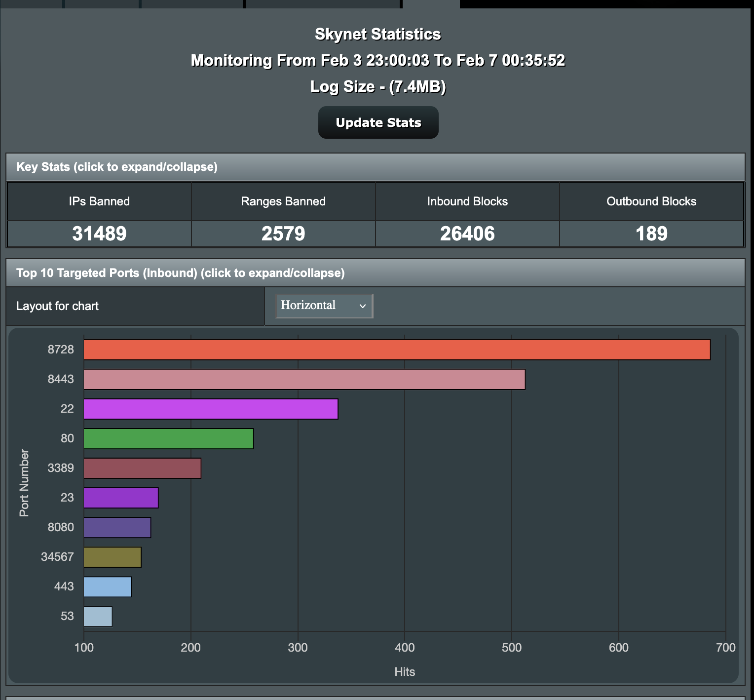Click the Ranges Banned value 2579

pos(283,233)
